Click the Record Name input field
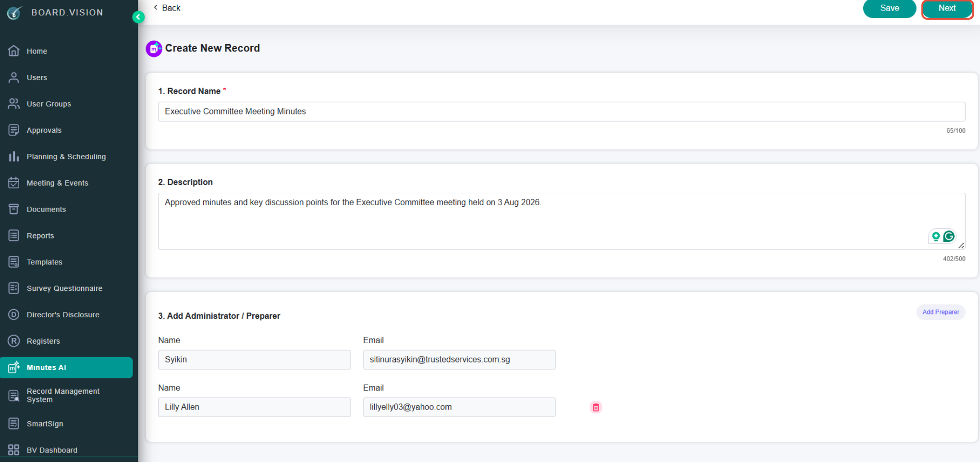This screenshot has width=980, height=462. coord(562,112)
